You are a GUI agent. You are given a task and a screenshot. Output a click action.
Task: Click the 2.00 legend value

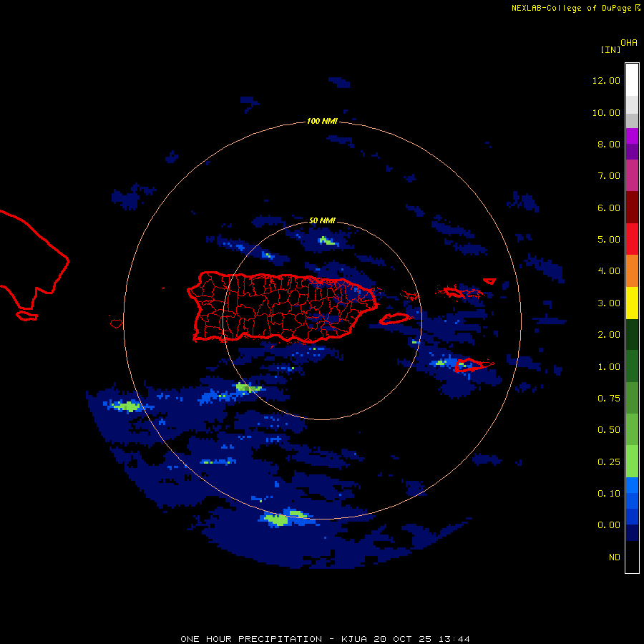pos(609,335)
